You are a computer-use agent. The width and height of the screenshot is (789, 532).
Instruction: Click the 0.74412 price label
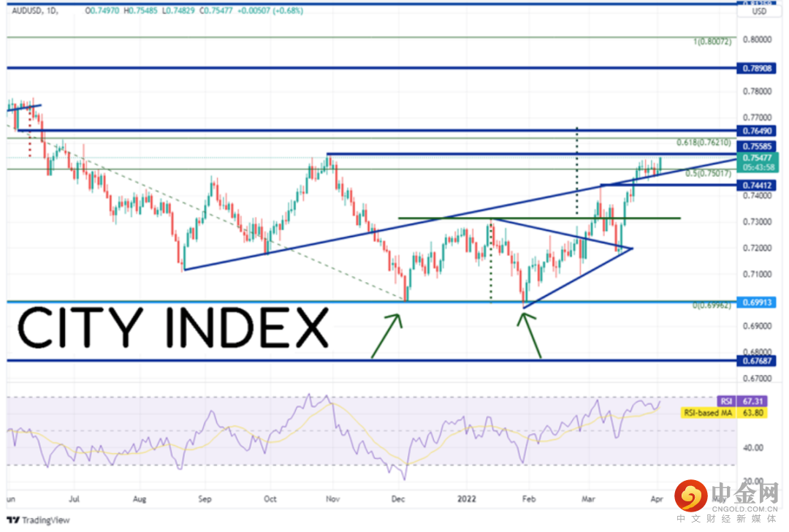point(757,185)
